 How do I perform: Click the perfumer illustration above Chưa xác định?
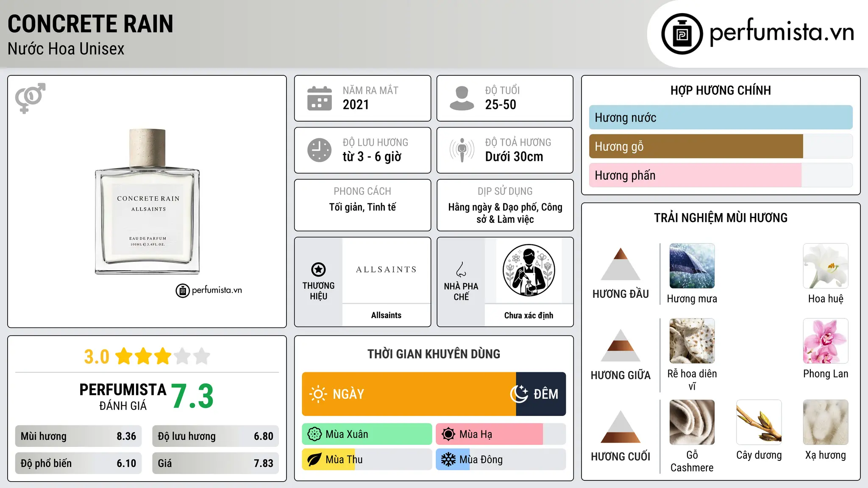click(529, 270)
